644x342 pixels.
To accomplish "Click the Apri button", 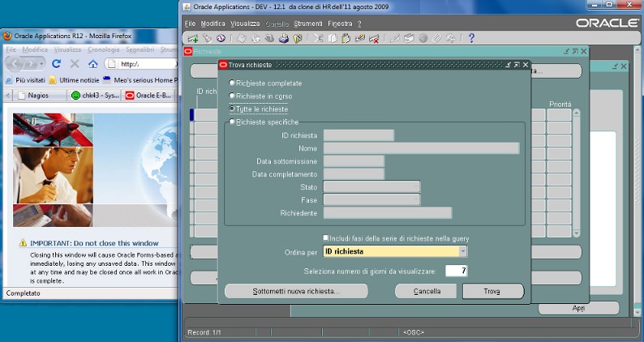I will click(578, 308).
